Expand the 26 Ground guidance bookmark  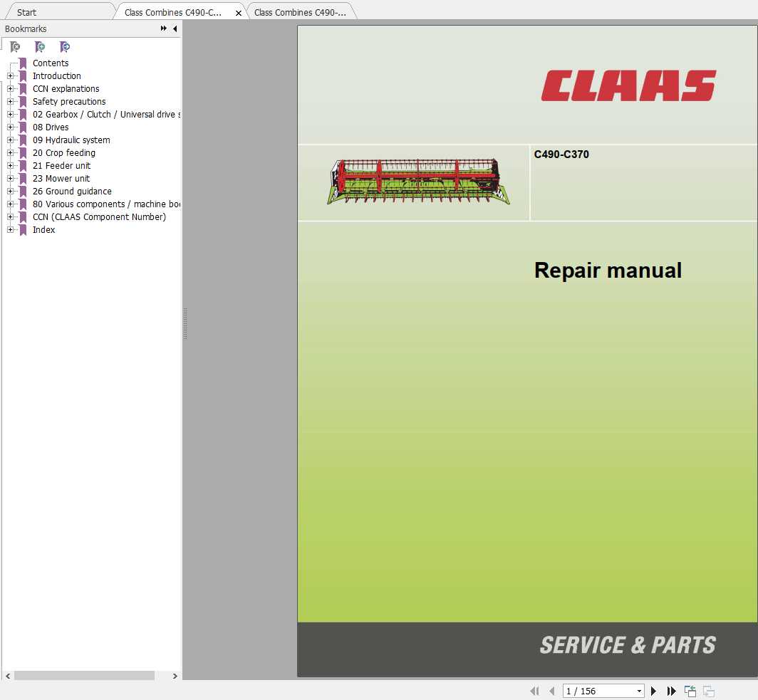tap(10, 192)
